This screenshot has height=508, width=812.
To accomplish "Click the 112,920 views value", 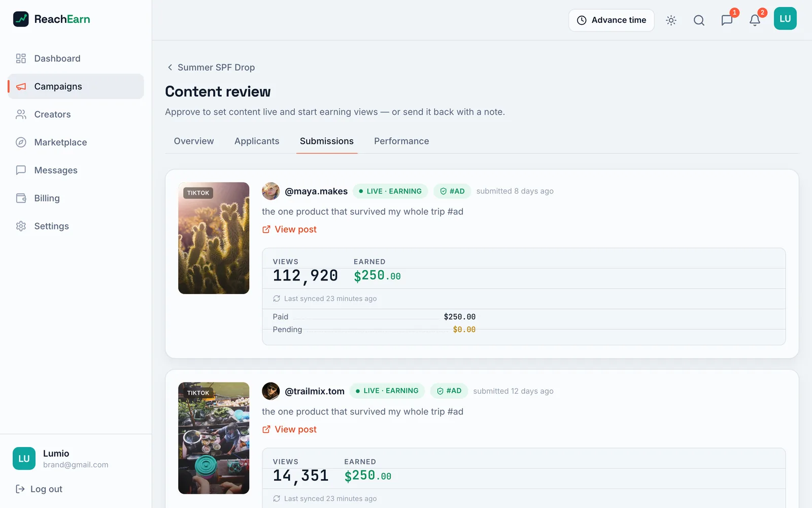I will pyautogui.click(x=306, y=276).
